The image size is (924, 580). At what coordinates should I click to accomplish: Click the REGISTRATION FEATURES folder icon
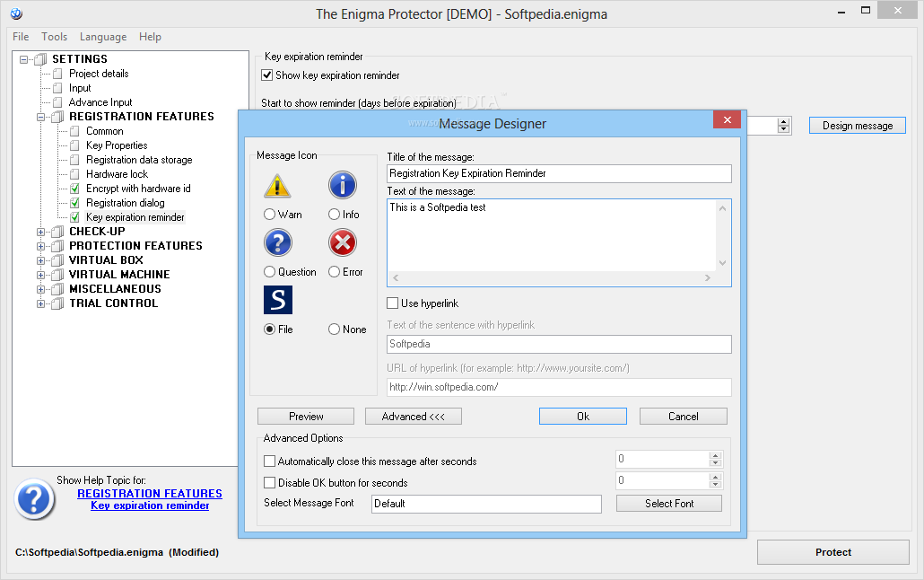pos(57,117)
